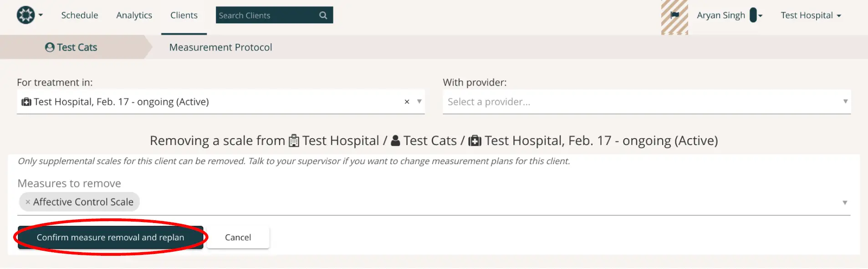Remove the Affective Control Scale chip
The height and width of the screenshot is (269, 868).
coord(28,202)
